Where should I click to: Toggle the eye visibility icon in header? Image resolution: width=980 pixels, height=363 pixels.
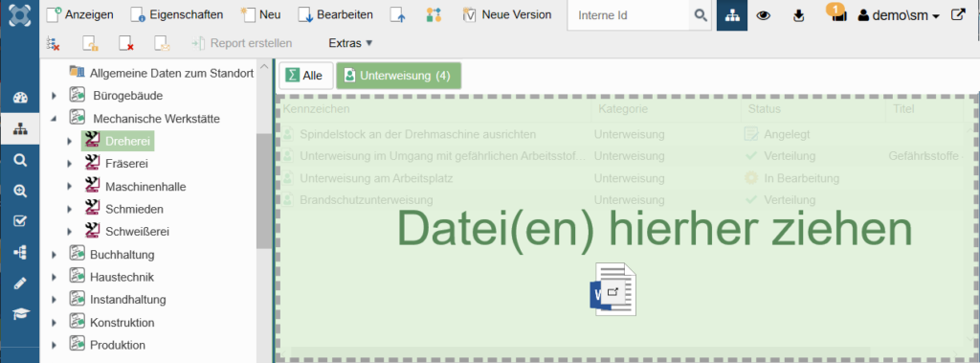[x=763, y=15]
